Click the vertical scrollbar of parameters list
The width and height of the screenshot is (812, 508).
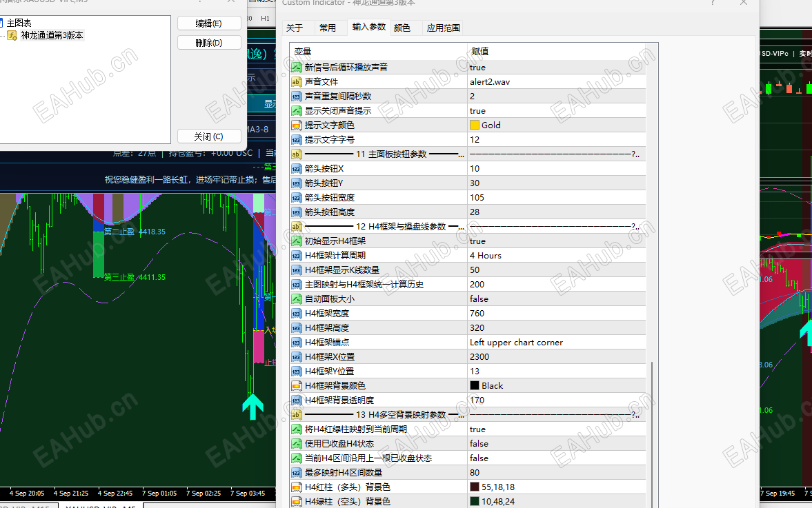pos(652,434)
